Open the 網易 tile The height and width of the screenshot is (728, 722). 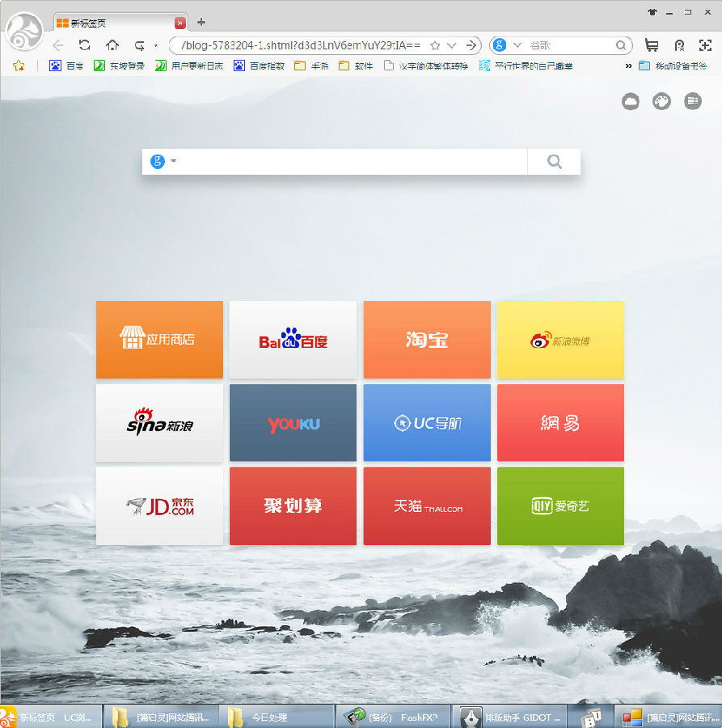click(x=560, y=422)
